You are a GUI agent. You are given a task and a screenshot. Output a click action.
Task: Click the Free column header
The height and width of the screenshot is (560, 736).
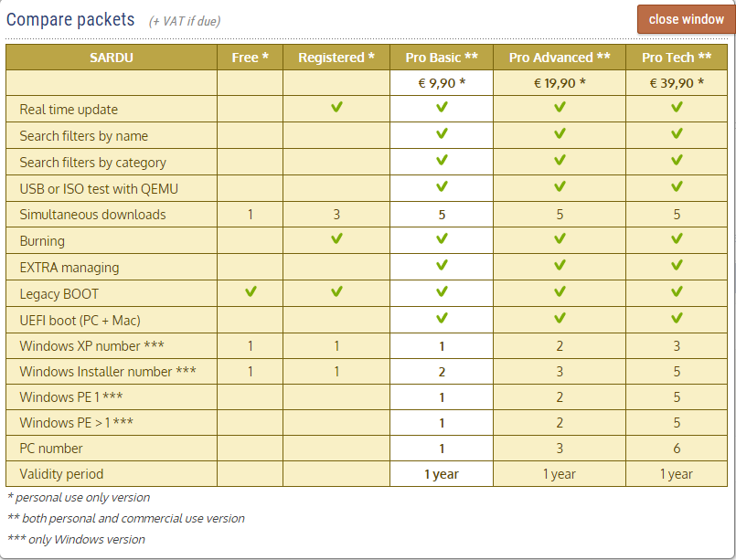coord(250,58)
